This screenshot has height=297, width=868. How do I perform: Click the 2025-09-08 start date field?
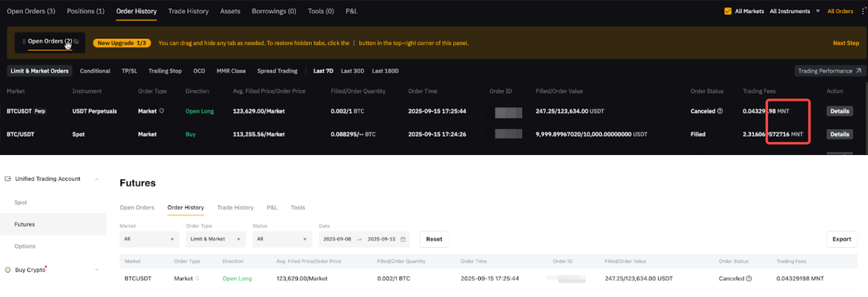click(x=337, y=239)
